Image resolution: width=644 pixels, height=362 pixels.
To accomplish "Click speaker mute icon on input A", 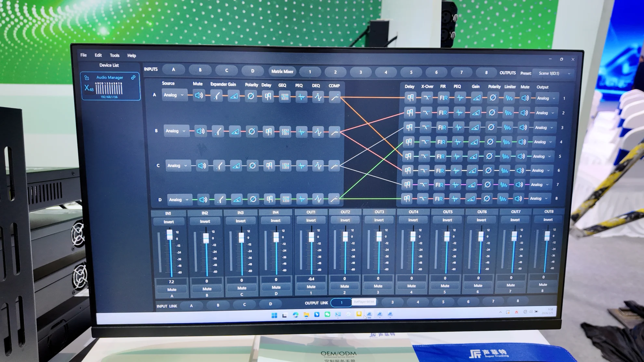I will pyautogui.click(x=199, y=96).
